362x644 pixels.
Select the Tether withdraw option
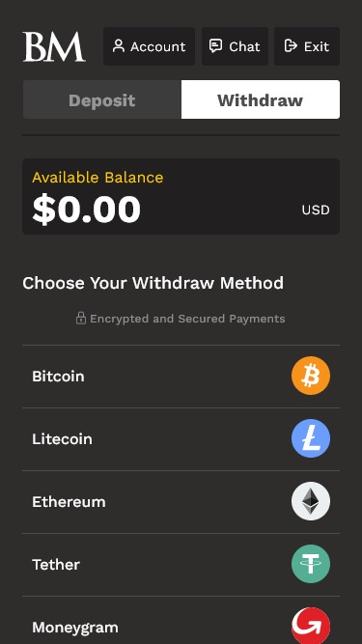(181, 565)
